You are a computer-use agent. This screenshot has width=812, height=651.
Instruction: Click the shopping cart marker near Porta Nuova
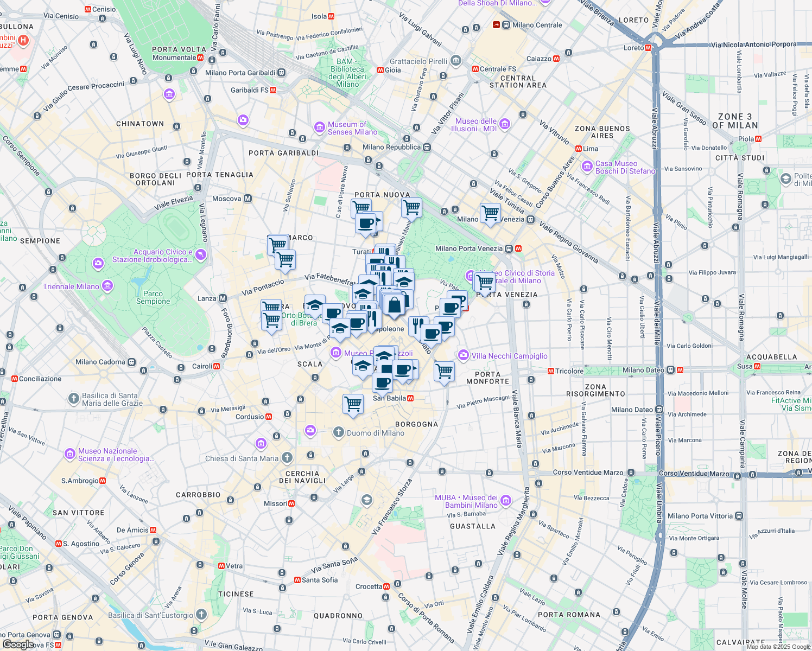tap(411, 208)
